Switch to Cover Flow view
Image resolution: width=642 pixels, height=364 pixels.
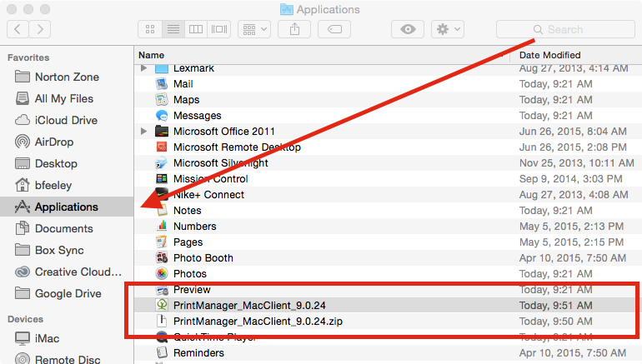coord(219,29)
